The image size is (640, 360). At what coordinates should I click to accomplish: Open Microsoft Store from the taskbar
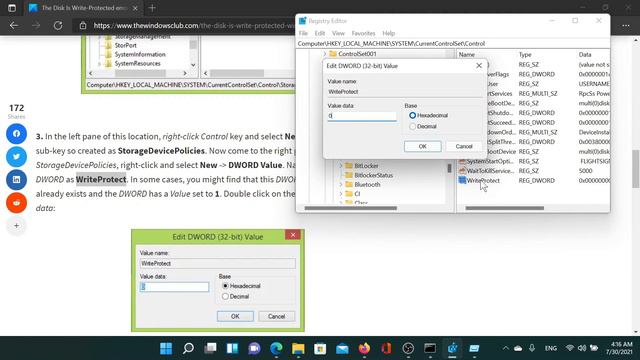pyautogui.click(x=320, y=348)
